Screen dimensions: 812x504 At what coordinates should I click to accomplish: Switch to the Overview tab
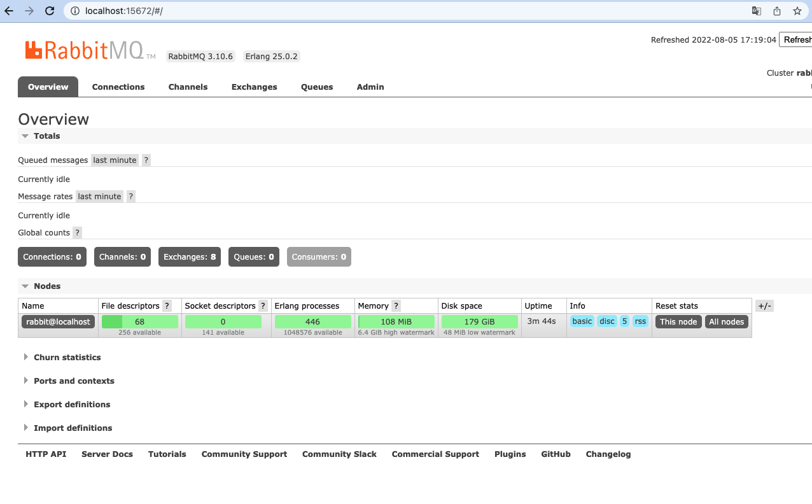point(48,87)
